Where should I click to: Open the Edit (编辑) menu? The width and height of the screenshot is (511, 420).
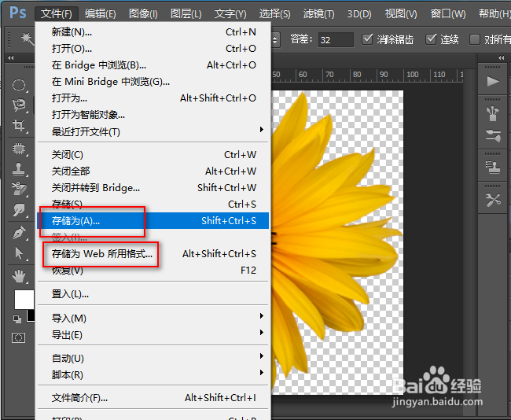(100, 13)
